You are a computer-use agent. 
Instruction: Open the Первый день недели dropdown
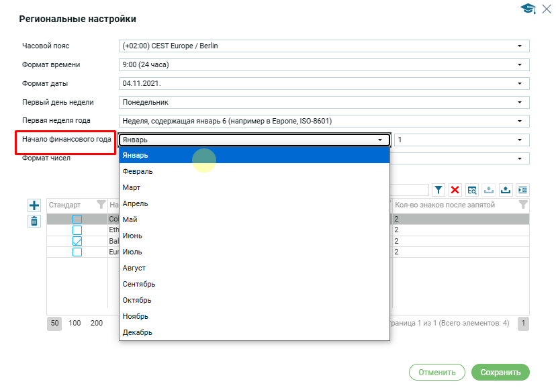point(324,102)
